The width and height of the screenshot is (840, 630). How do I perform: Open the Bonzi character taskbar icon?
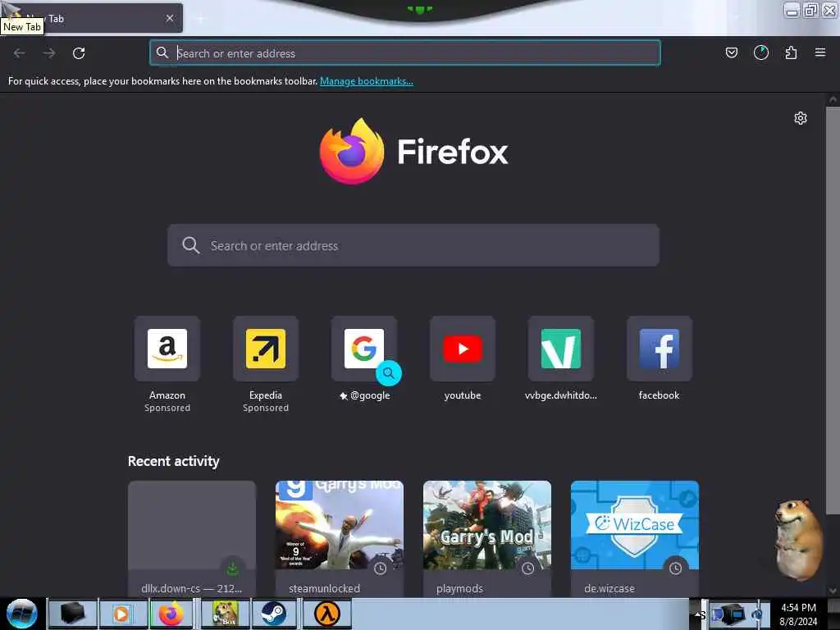pos(225,614)
